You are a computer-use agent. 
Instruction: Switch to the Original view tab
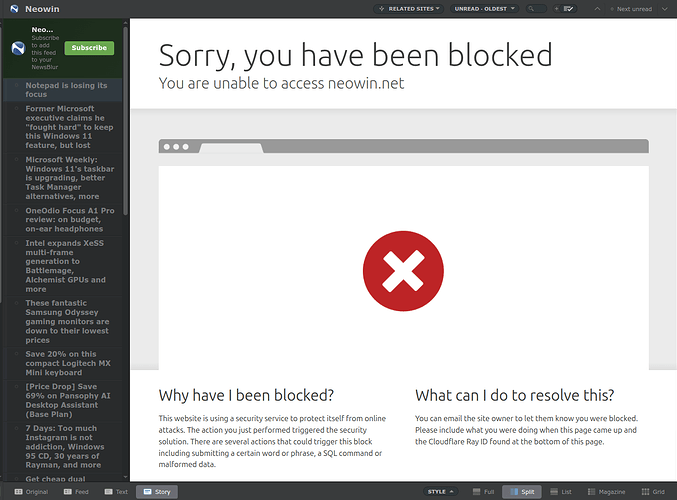point(30,492)
